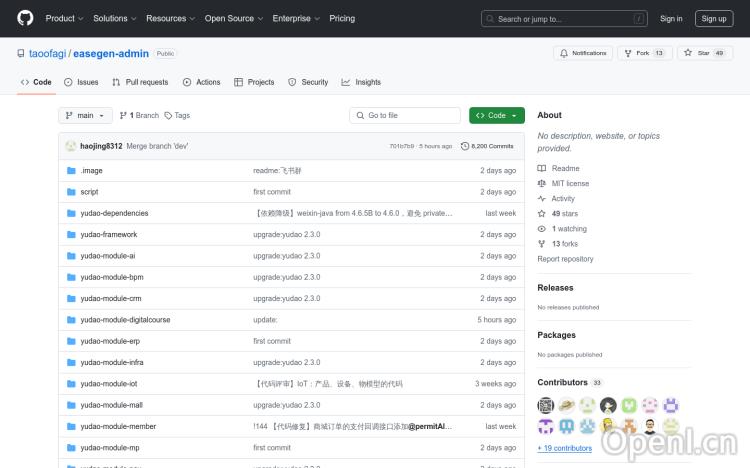Open the MIT license link
The height and width of the screenshot is (468, 750).
(x=570, y=183)
